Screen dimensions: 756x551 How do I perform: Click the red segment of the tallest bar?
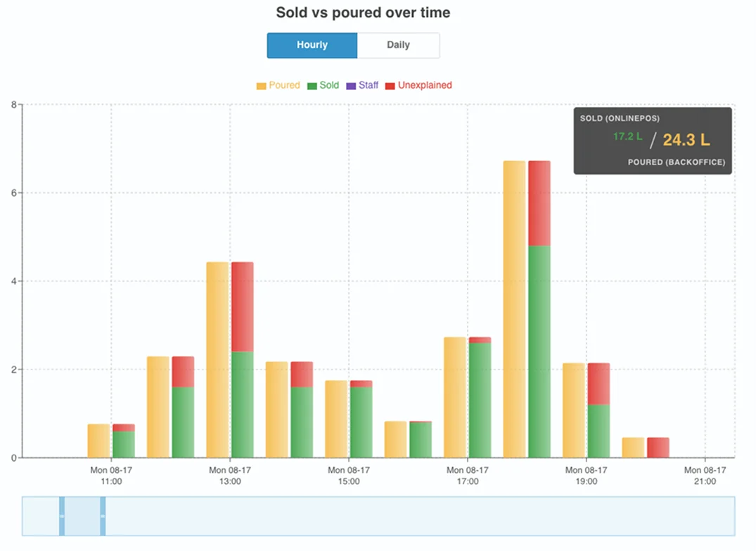539,203
